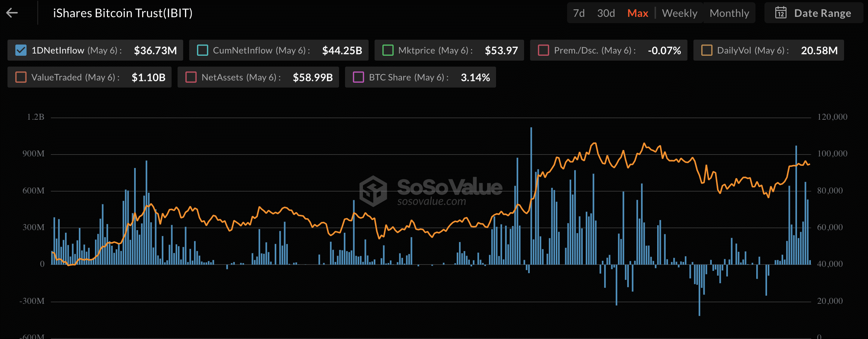Click the -300M left axis label
The height and width of the screenshot is (339, 868).
[x=32, y=301]
